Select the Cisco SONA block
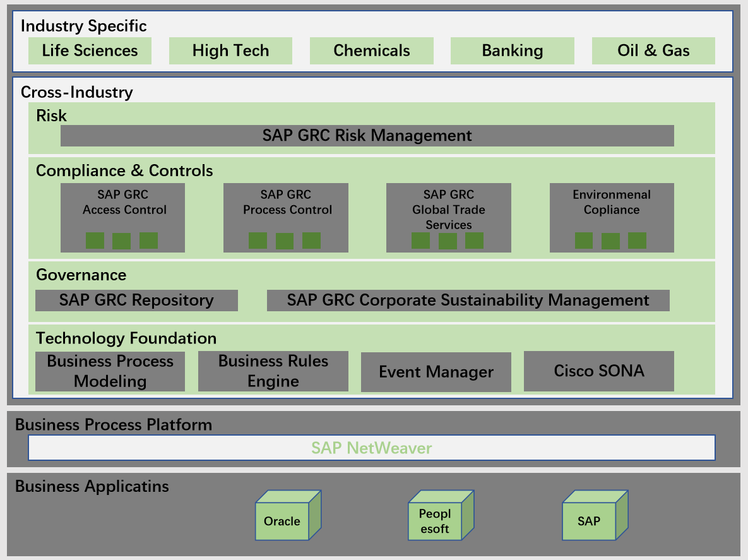 [599, 371]
